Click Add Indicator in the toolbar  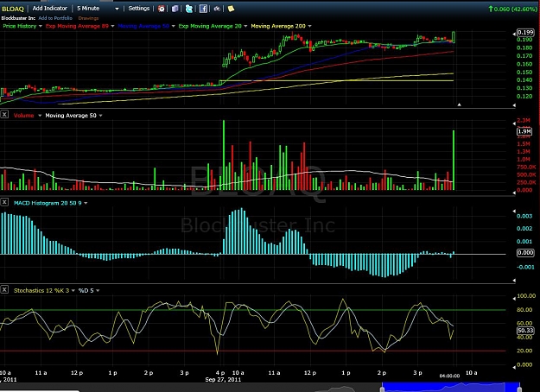pos(50,9)
